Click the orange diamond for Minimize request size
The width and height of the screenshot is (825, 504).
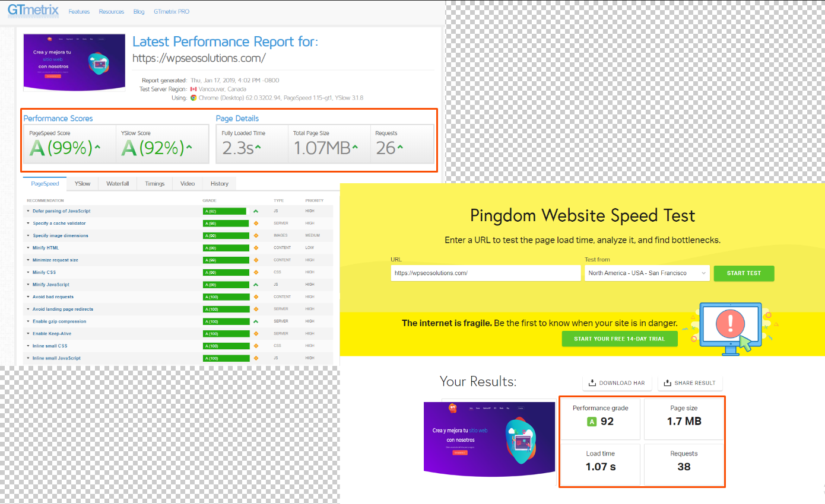click(256, 260)
